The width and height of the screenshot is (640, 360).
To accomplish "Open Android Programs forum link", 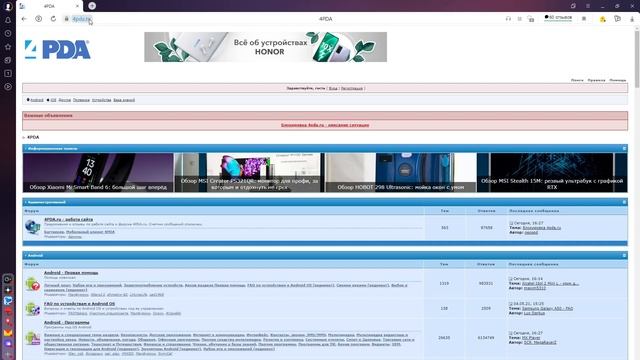I will (67, 322).
